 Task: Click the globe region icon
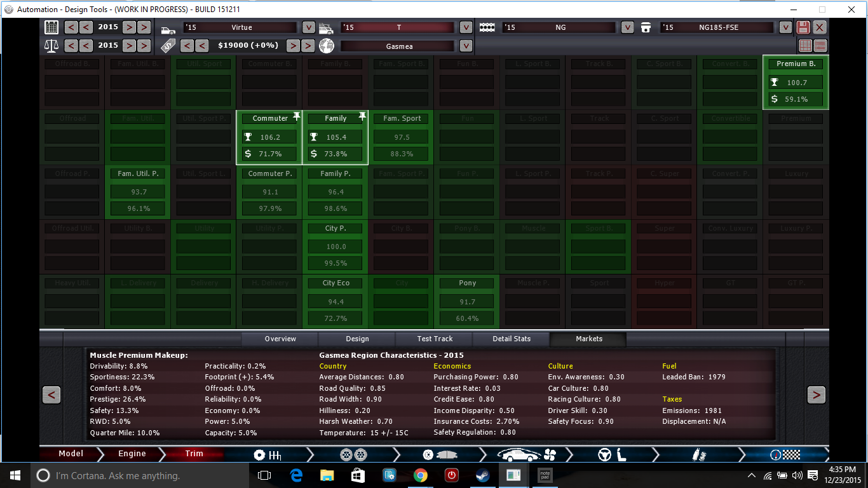327,46
